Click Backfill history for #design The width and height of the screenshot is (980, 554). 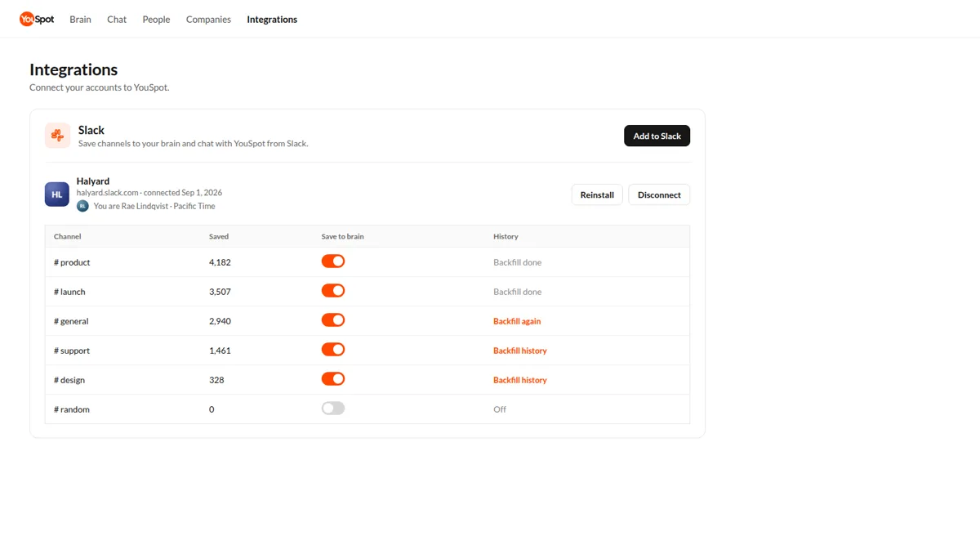pos(520,380)
